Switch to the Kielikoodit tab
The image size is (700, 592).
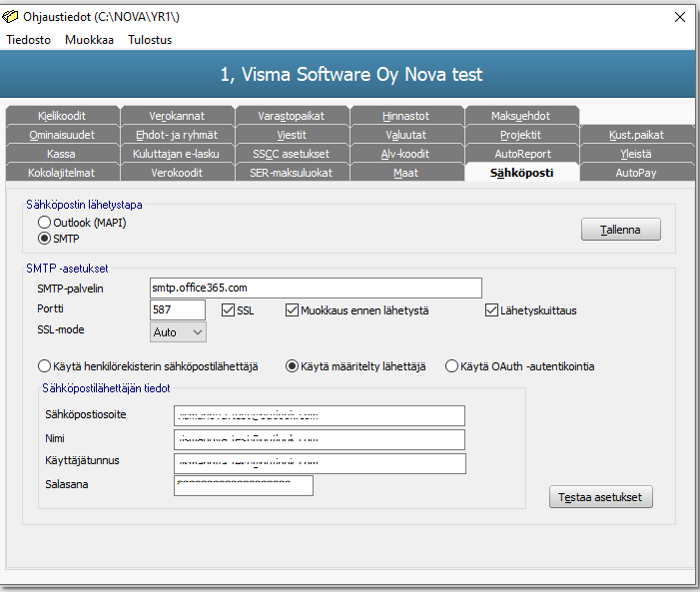pos(63,116)
